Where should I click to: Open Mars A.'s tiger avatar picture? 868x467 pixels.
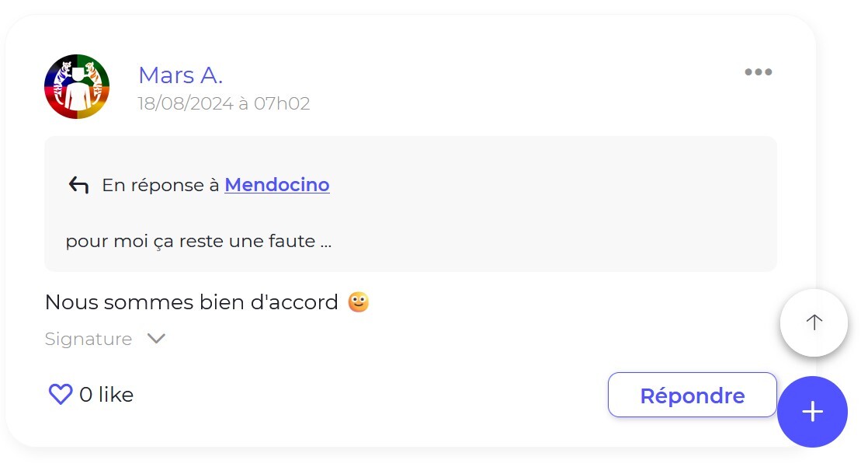[x=77, y=86]
